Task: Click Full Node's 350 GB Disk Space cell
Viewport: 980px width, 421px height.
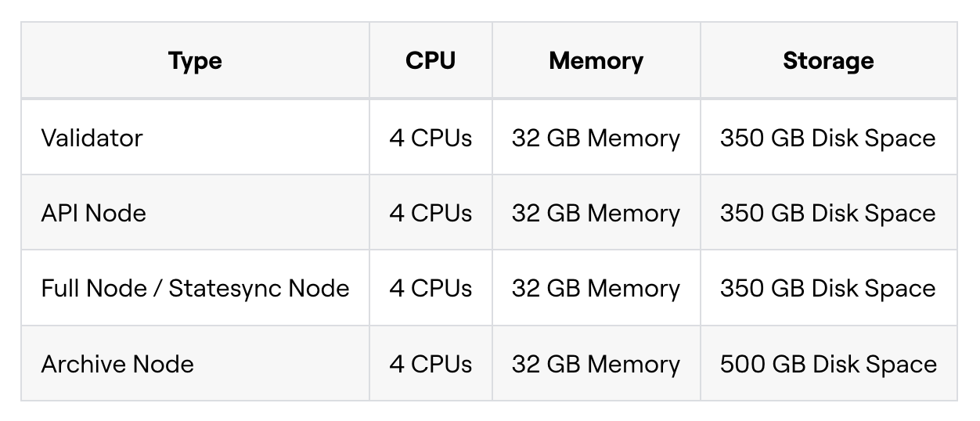Action: click(x=828, y=288)
